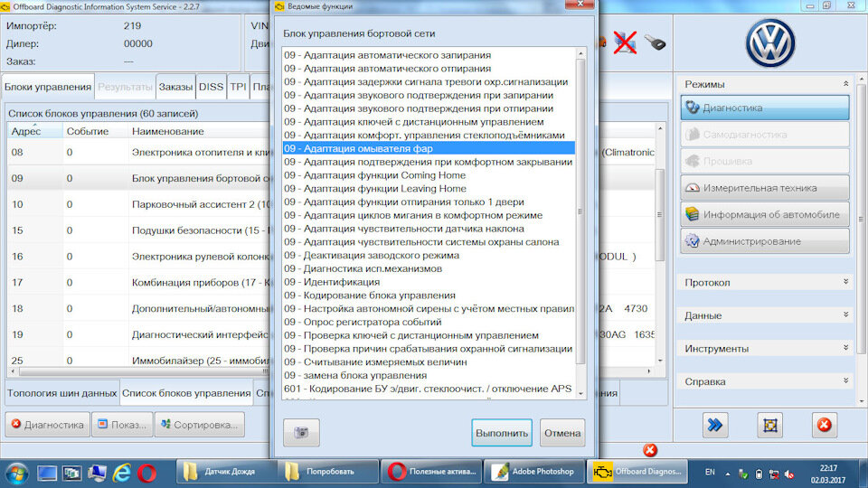Image resolution: width=868 pixels, height=488 pixels.
Task: Select row 10 Парковочный ассистент 2
Action: pos(138,204)
